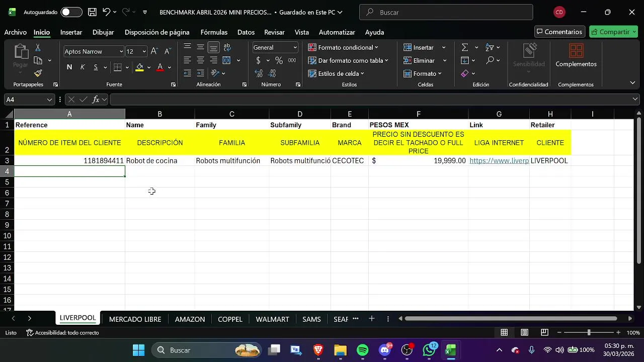Open the Fórmulas ribbon tab

click(x=214, y=32)
